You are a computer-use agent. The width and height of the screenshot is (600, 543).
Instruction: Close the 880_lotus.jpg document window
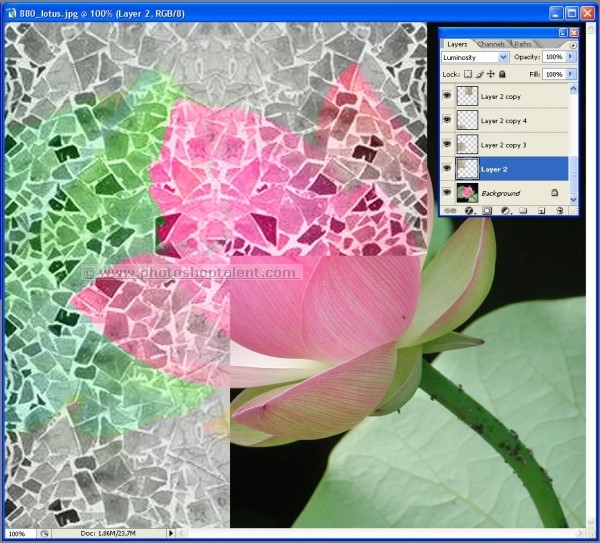pyautogui.click(x=587, y=13)
